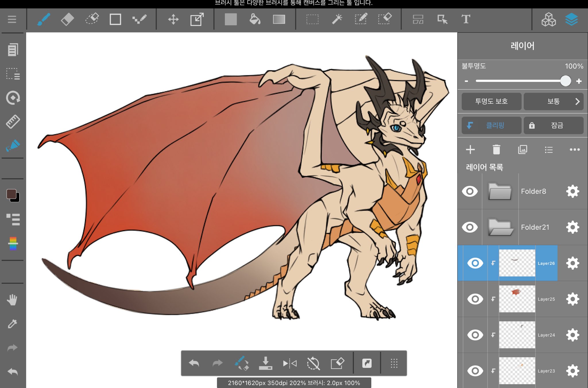Open the blend mode dropdown
This screenshot has width=588, height=388.
[553, 101]
